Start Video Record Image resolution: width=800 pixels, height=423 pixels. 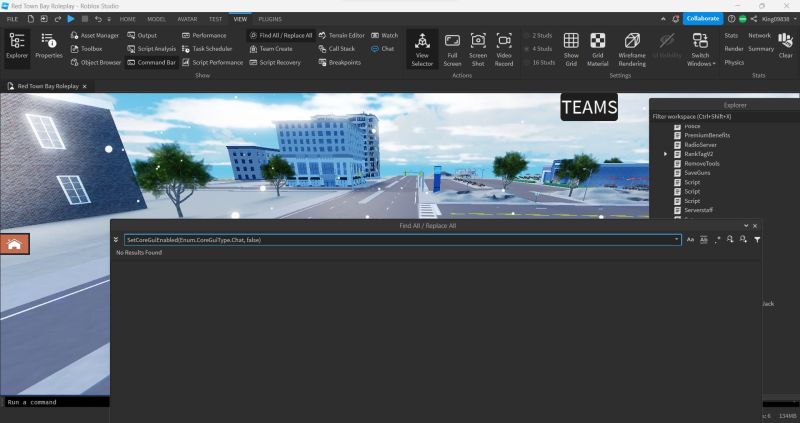pos(504,49)
